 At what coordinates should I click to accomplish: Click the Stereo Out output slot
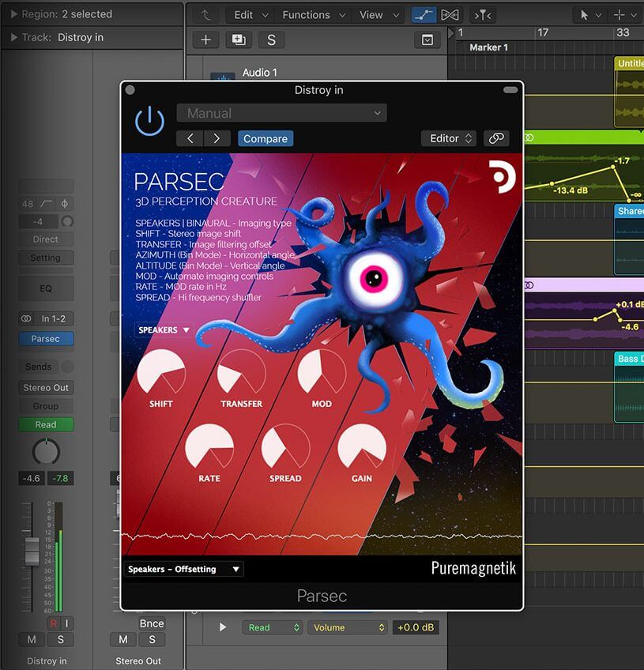tap(46, 388)
